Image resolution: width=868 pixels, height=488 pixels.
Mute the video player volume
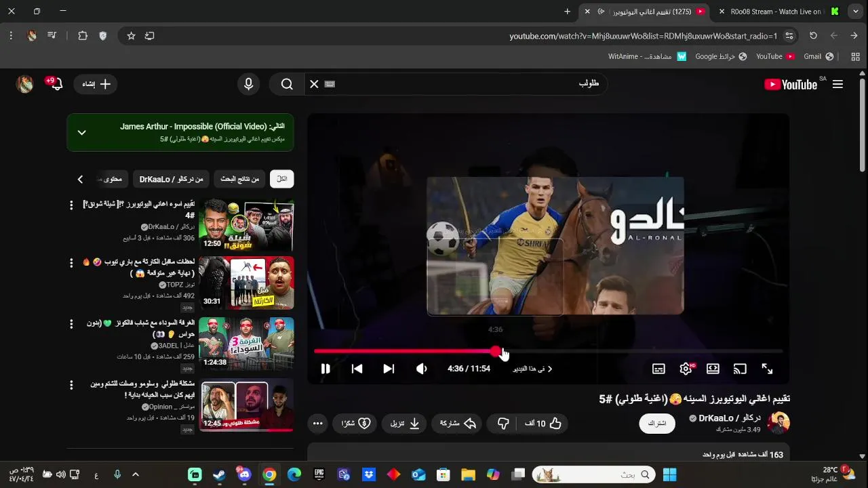pyautogui.click(x=421, y=369)
